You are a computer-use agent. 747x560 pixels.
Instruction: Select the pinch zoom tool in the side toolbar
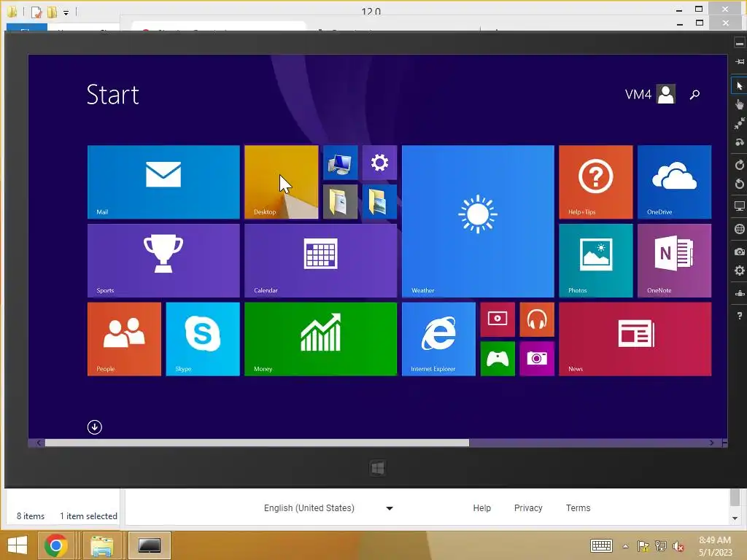point(740,122)
